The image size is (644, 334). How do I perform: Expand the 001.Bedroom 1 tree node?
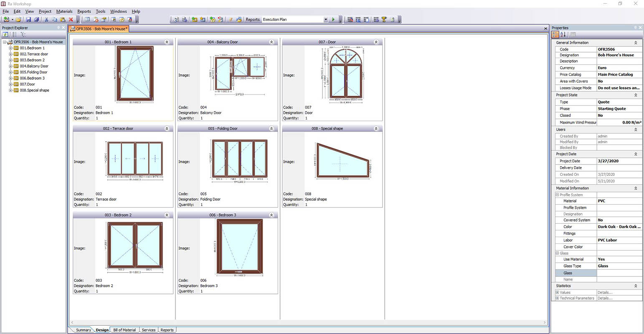click(11, 48)
